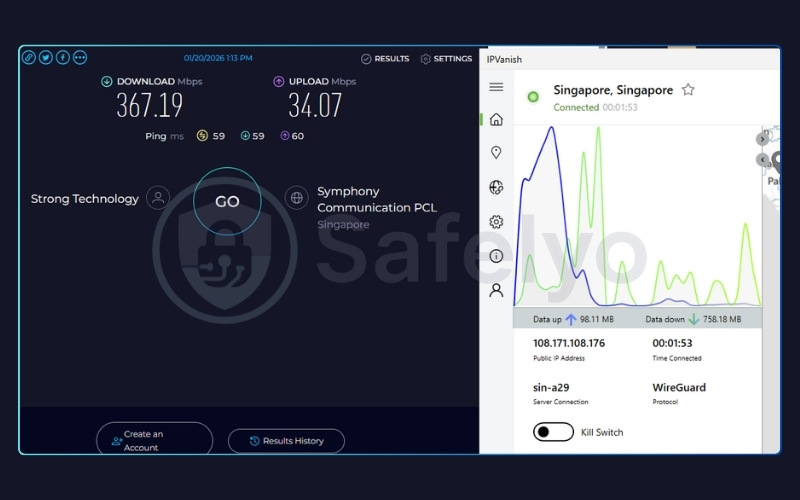
Task: Click the upload speed value 34.07
Action: click(315, 105)
